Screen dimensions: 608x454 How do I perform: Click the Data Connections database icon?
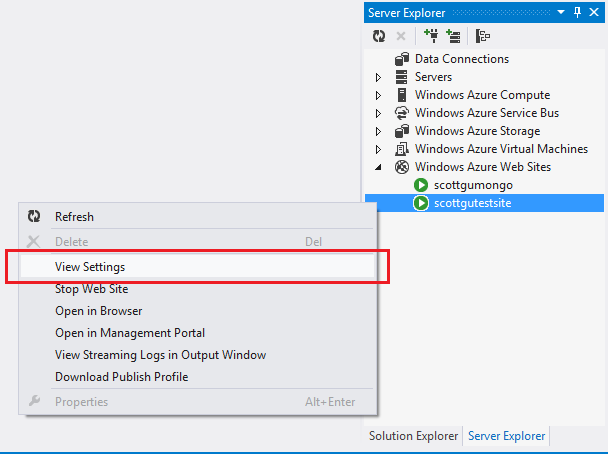(x=402, y=59)
